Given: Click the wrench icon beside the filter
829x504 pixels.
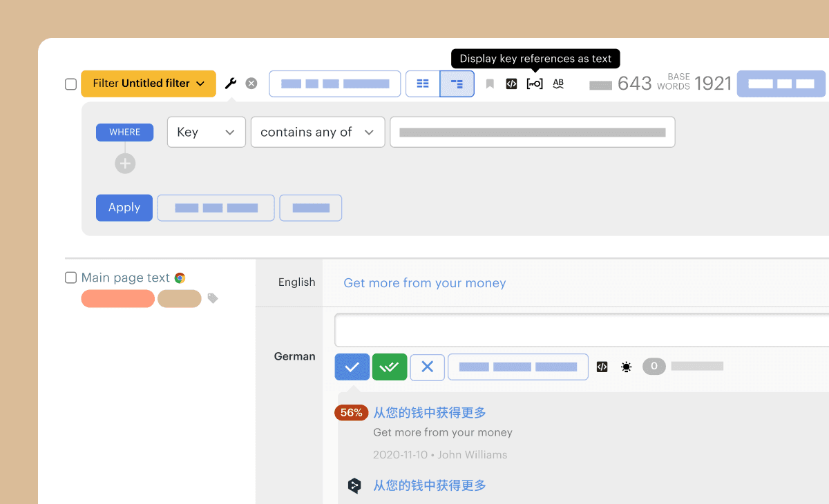Looking at the screenshot, I should click(231, 84).
